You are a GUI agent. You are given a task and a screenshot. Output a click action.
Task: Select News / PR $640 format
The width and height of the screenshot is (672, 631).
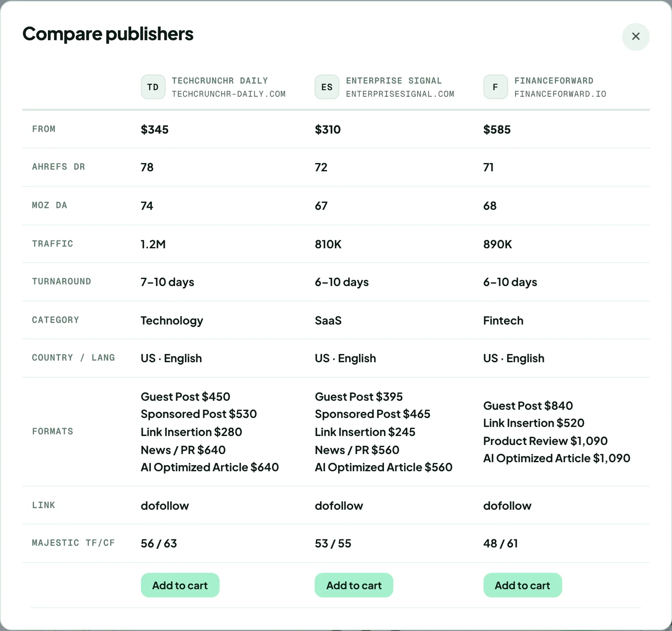pos(183,450)
